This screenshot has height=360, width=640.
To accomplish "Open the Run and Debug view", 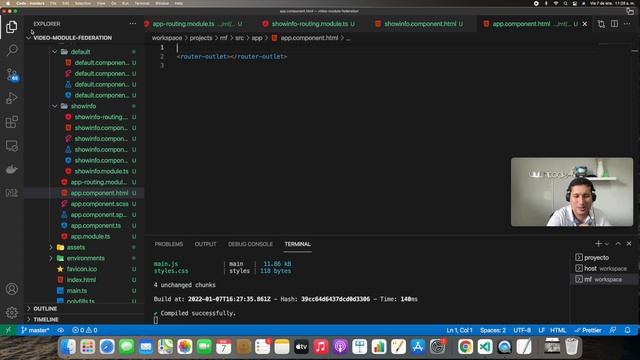I will pyautogui.click(x=12, y=98).
